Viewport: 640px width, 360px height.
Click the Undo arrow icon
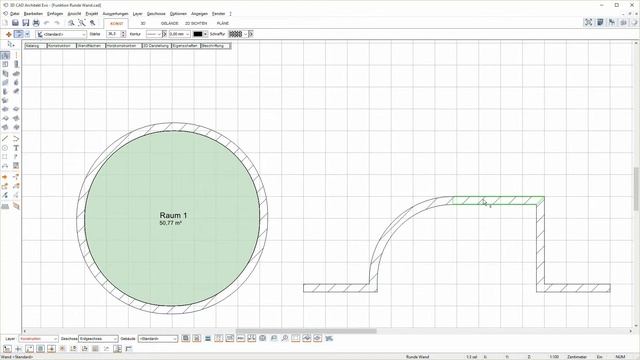pos(47,23)
